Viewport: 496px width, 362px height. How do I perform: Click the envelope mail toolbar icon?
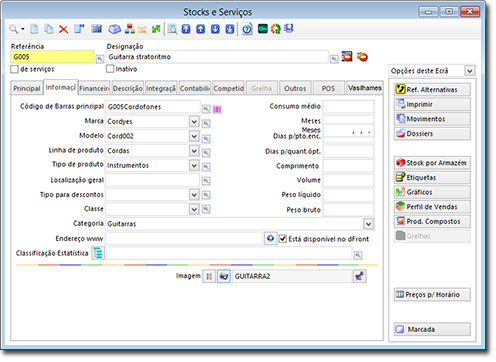142,29
